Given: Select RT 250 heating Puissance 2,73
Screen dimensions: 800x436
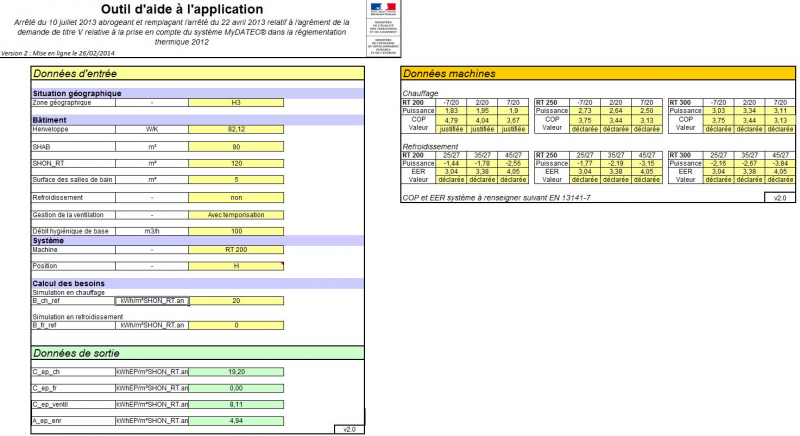Looking at the screenshot, I should point(585,111).
